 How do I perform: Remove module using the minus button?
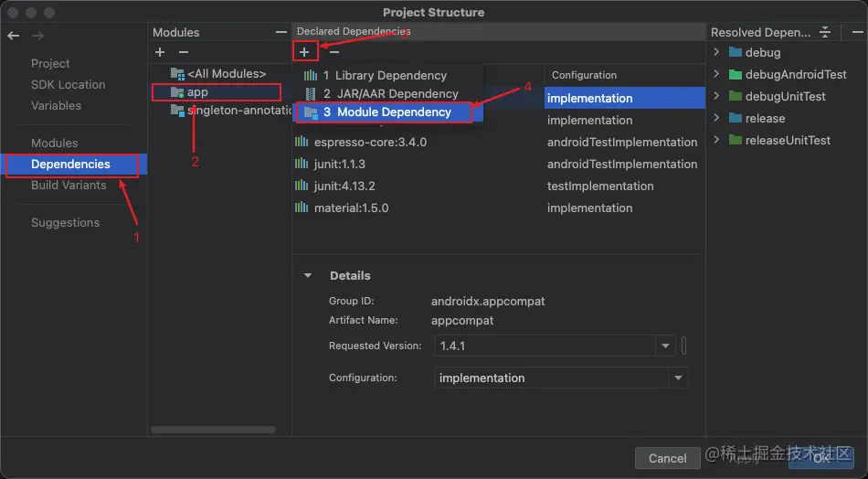coord(184,52)
